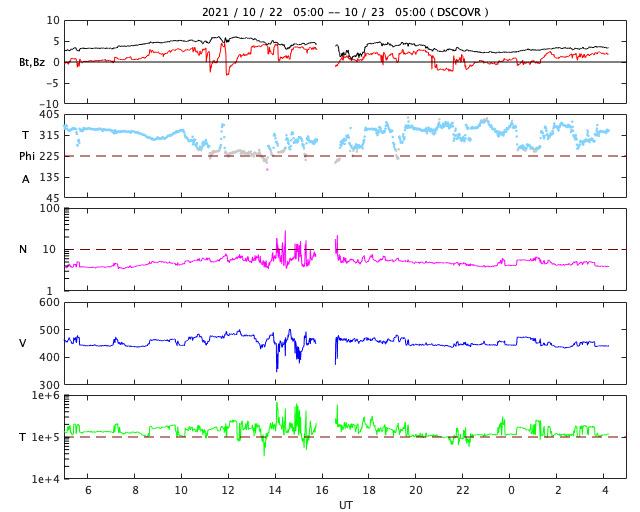The height and width of the screenshot is (512, 640).
Task: Click the '315' tick value on Phi axis
Action: [x=49, y=135]
